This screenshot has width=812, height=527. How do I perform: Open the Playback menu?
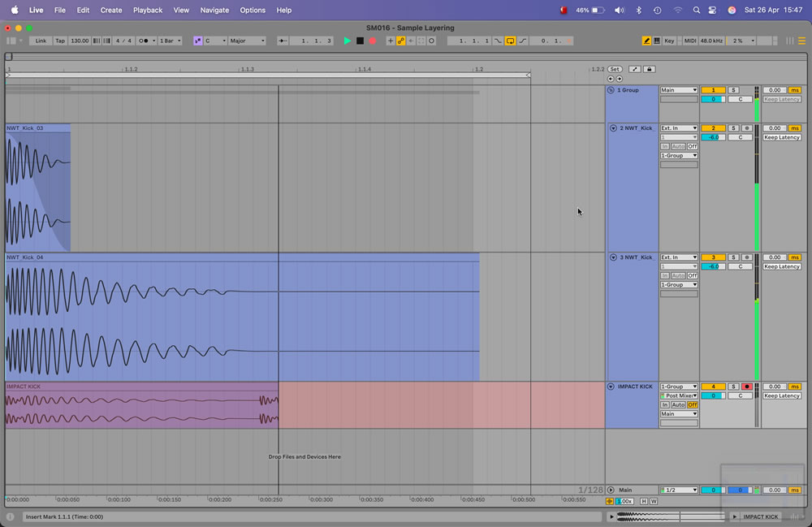148,10
